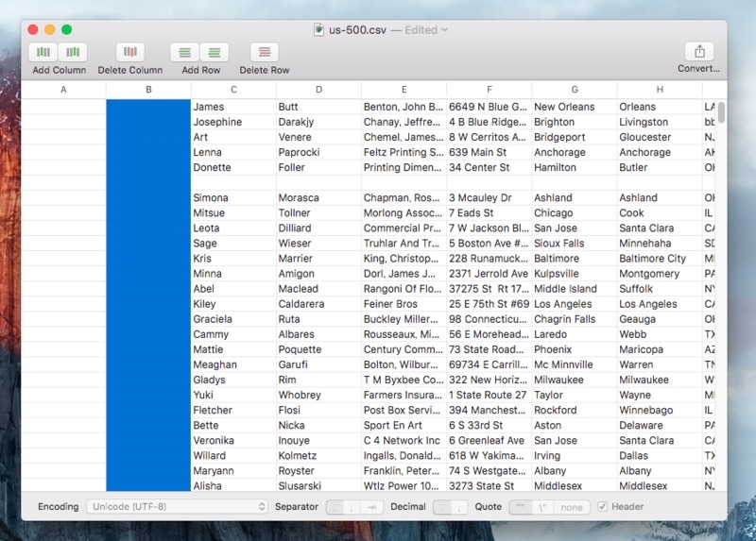The image size is (756, 541).
Task: Select column header F
Action: [489, 90]
